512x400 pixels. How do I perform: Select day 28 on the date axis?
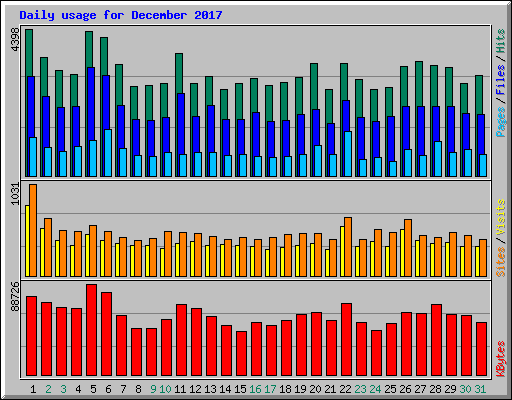435,389
